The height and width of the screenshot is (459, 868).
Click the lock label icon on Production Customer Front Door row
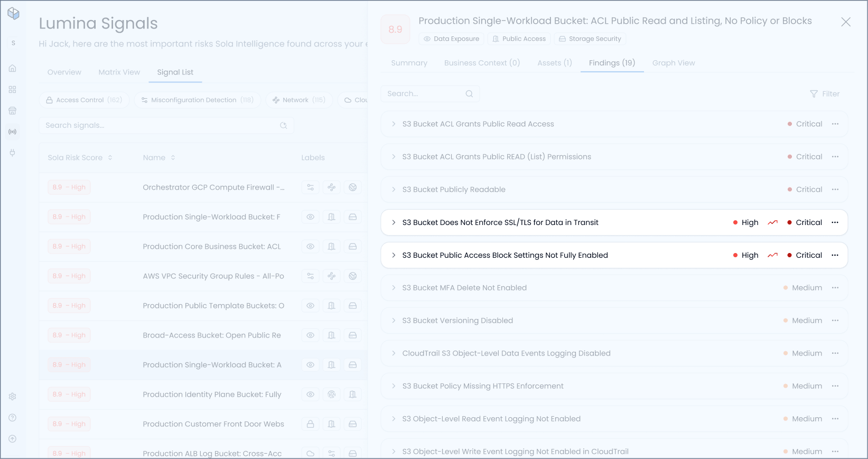[311, 424]
